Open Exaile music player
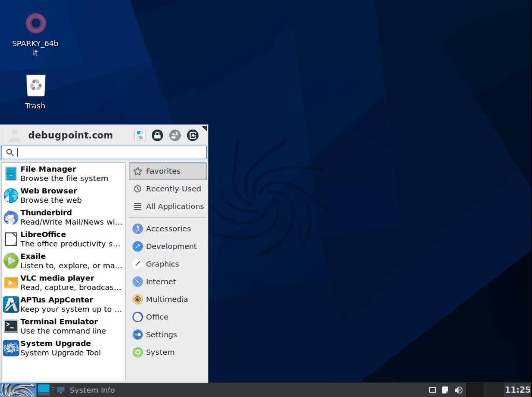 click(x=33, y=260)
